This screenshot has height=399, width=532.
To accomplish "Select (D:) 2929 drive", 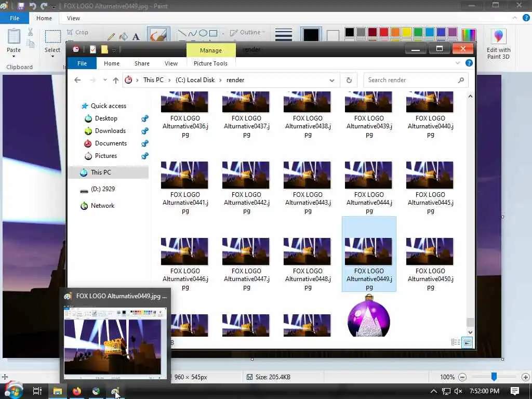I will click(x=103, y=189).
